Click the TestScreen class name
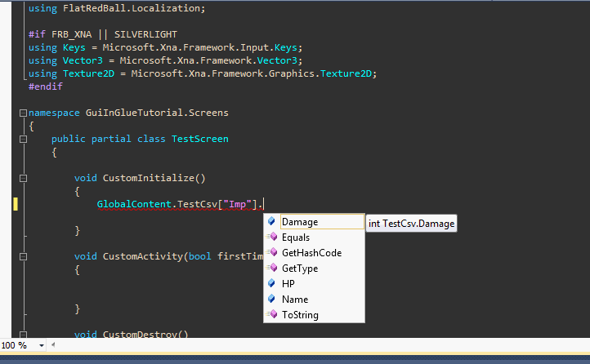The height and width of the screenshot is (364, 590). coord(199,139)
